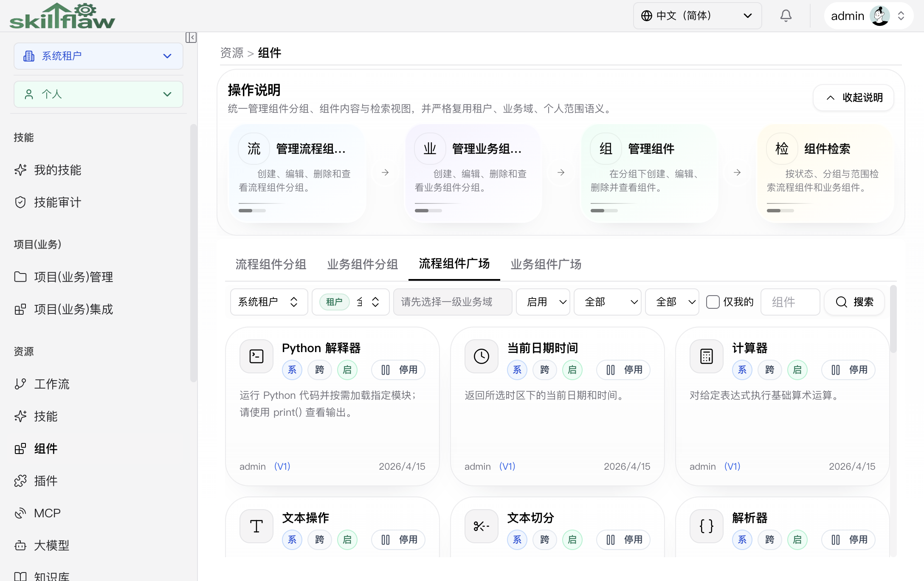Switch to 业务组件广场 tab
The width and height of the screenshot is (924, 581).
pyautogui.click(x=546, y=264)
